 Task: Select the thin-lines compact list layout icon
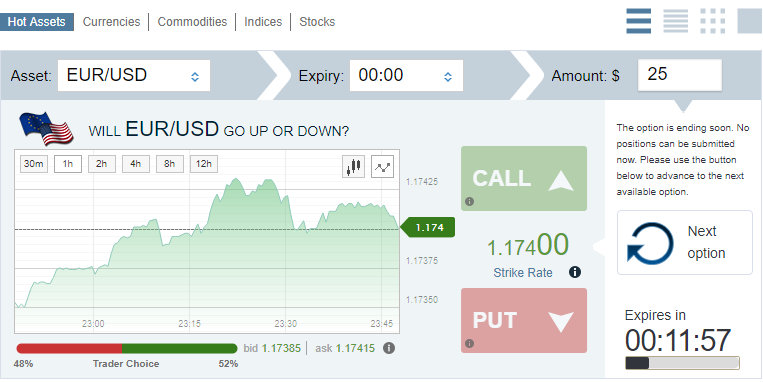(675, 21)
